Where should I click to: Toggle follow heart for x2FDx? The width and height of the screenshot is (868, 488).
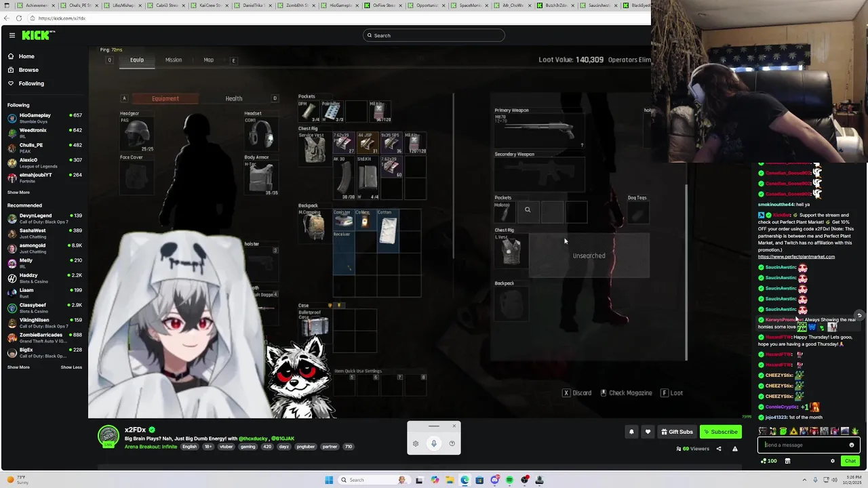coord(648,432)
